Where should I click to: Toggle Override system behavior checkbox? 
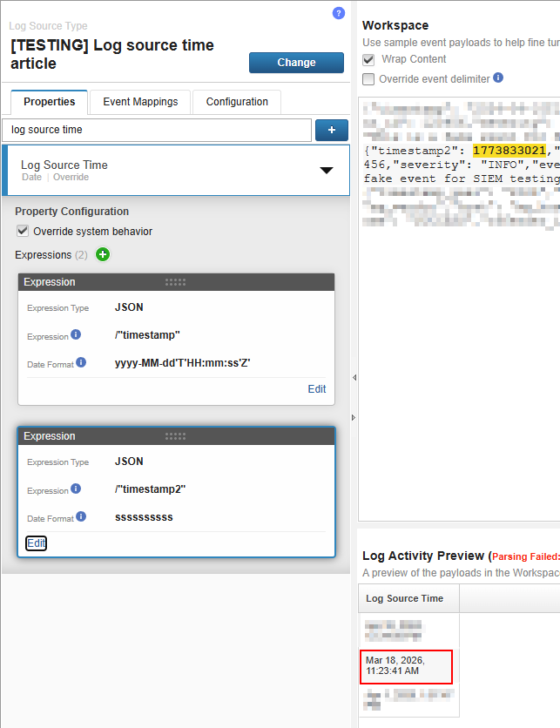[22, 232]
